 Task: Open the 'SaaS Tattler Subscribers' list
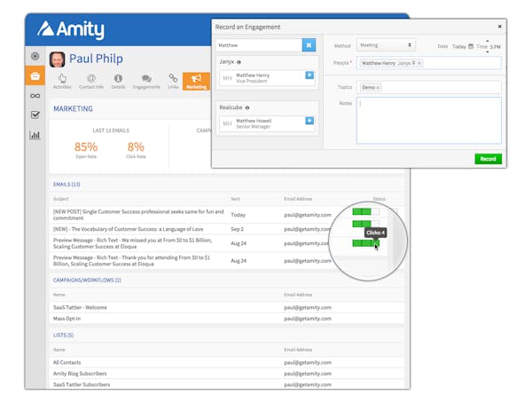82,384
